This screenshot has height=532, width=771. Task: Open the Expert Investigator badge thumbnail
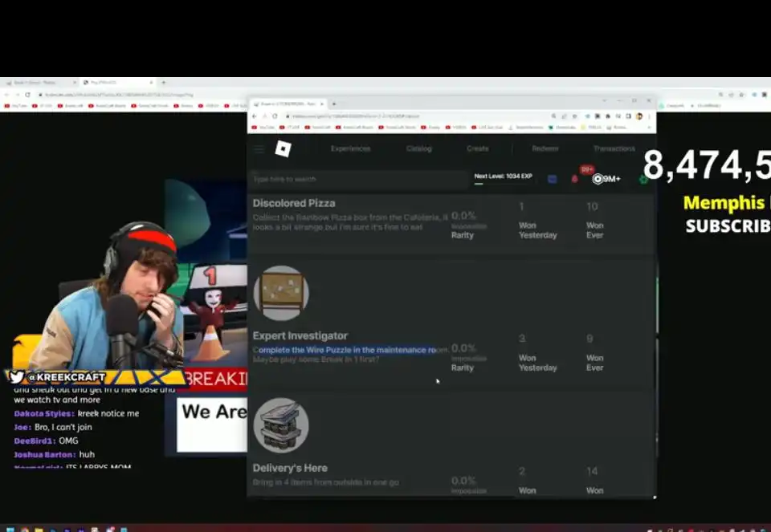[x=281, y=293]
